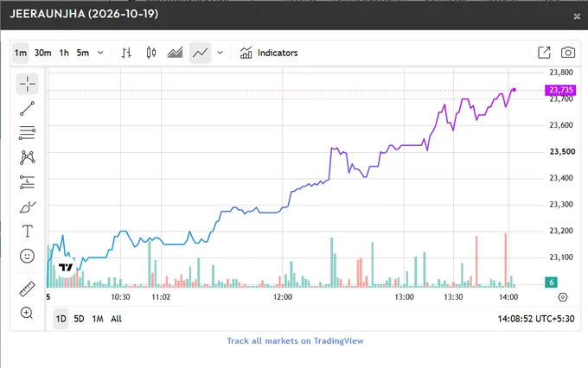Select the brush drawing tool
This screenshot has height=368, width=588.
click(x=28, y=206)
